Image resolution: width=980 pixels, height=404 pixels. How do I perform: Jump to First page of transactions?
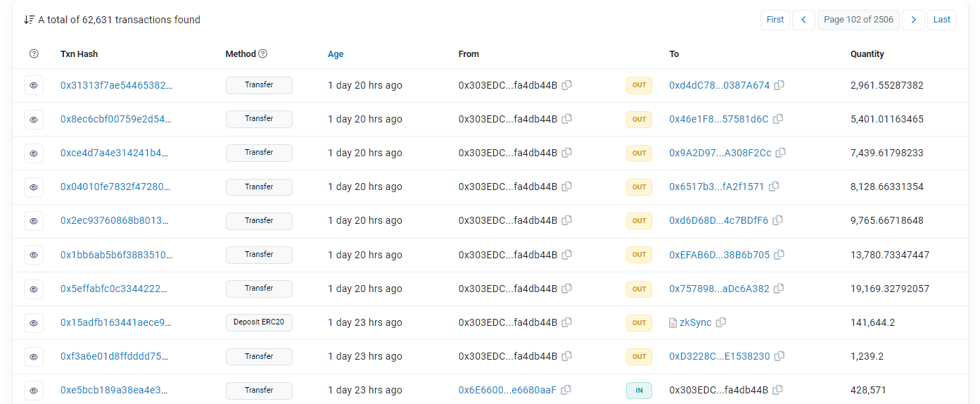pyautogui.click(x=775, y=20)
